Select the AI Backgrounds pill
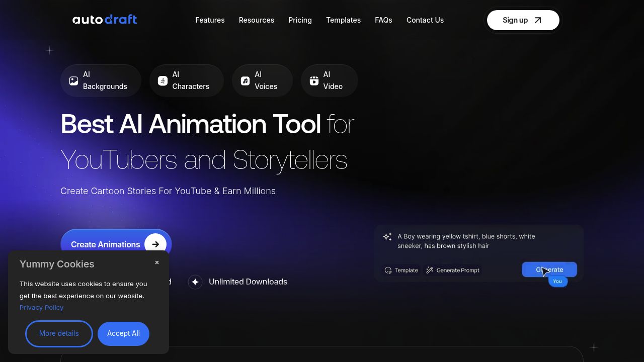 (101, 80)
